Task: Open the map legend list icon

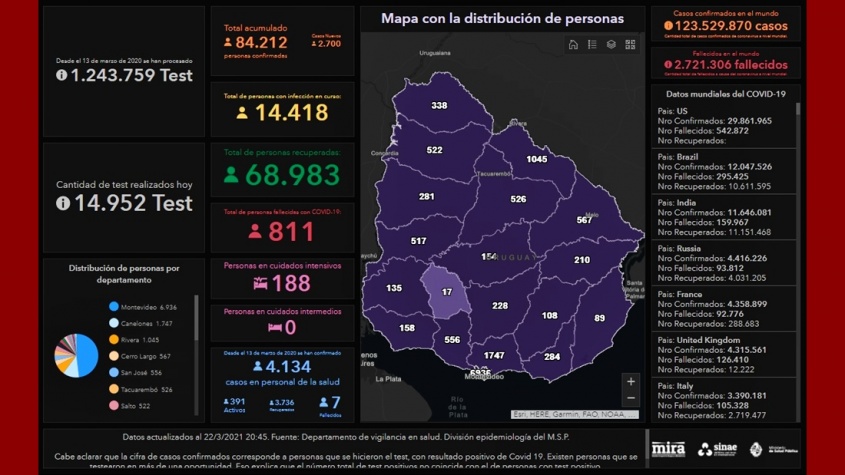Action: (592, 45)
